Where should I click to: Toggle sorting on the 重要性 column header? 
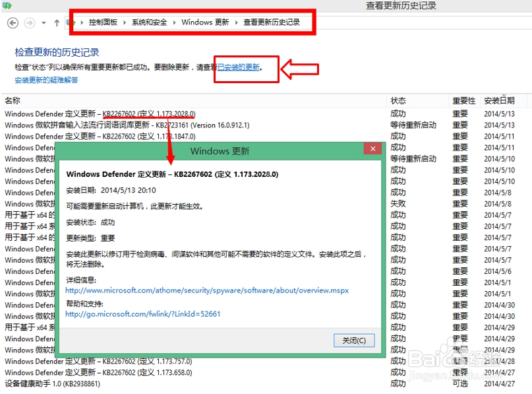click(463, 100)
